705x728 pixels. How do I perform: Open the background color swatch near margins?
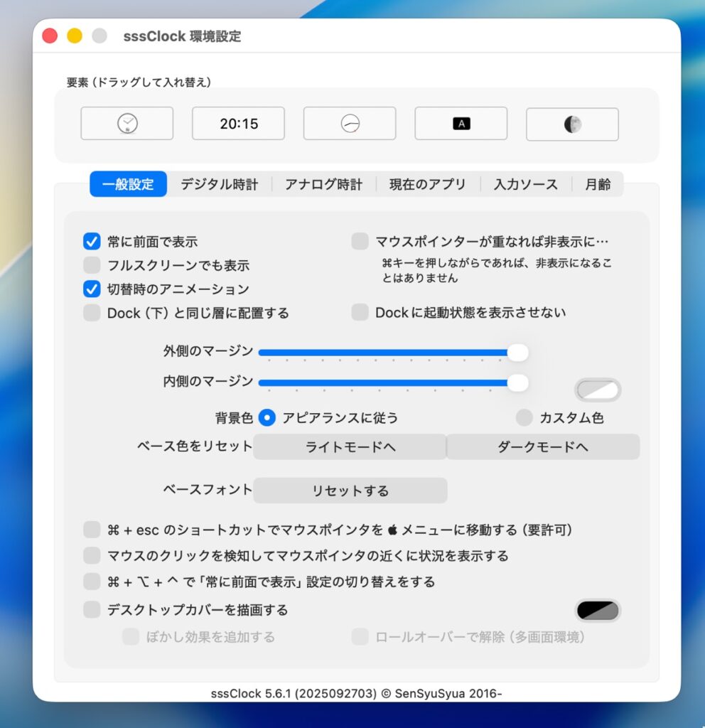pyautogui.click(x=598, y=390)
